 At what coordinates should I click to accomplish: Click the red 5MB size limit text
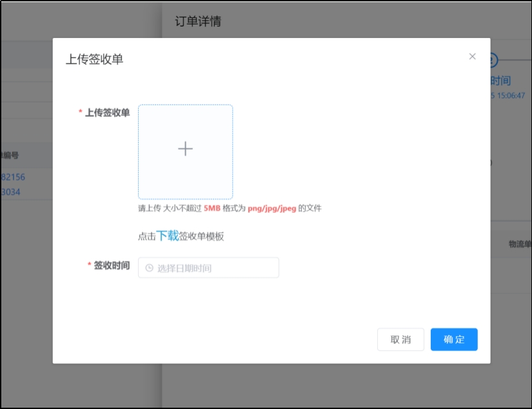point(212,208)
